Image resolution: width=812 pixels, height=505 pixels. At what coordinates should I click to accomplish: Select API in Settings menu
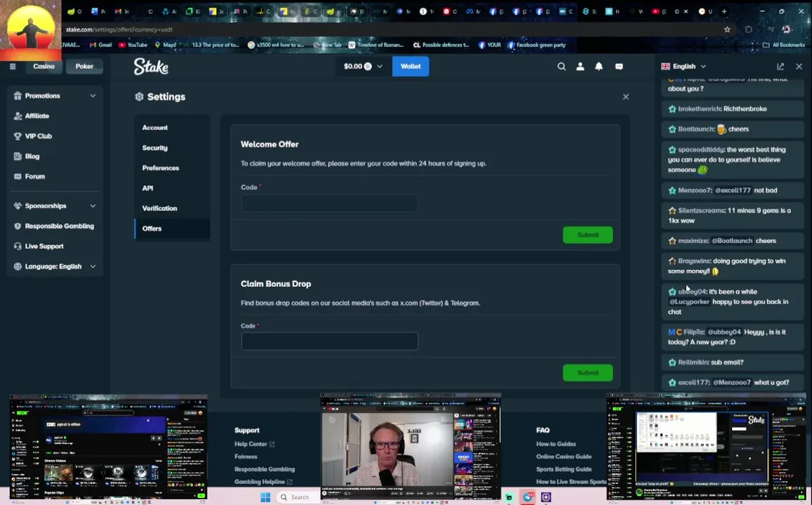pyautogui.click(x=172, y=188)
